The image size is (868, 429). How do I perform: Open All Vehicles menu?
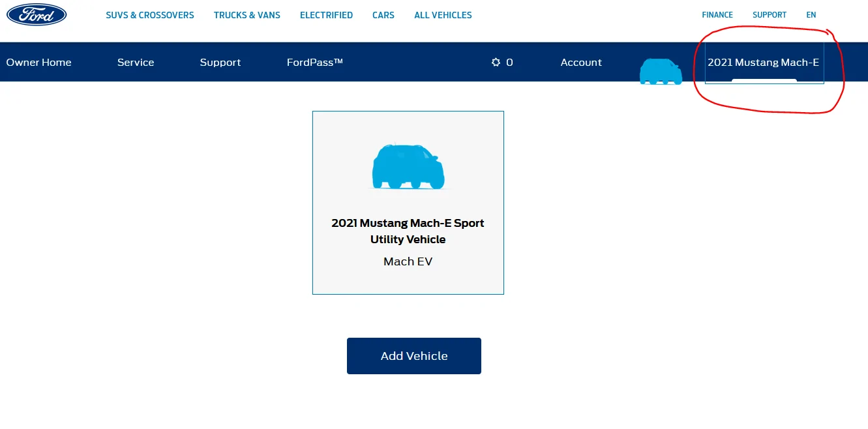point(443,15)
